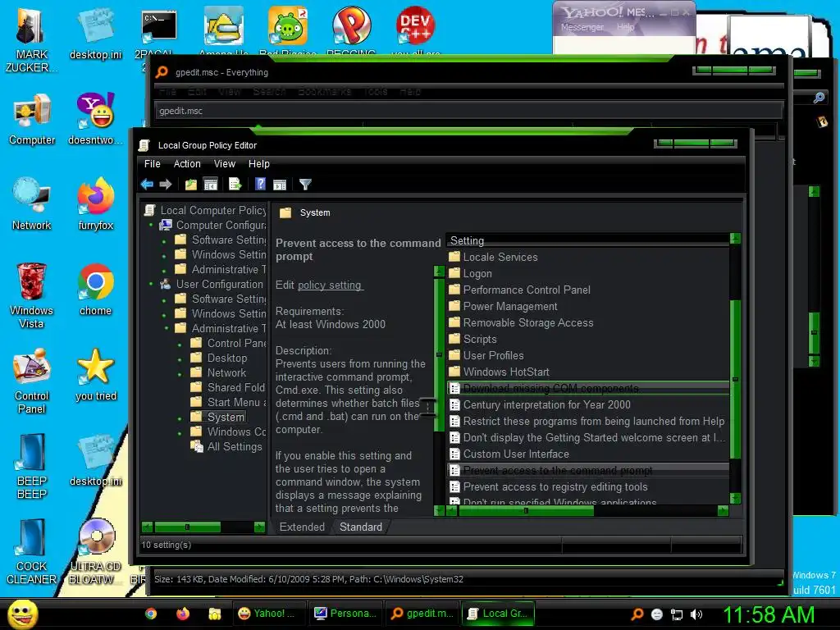Click the console tree horizontal scrollbar thumb
The width and height of the screenshot is (840, 630).
pos(187,527)
